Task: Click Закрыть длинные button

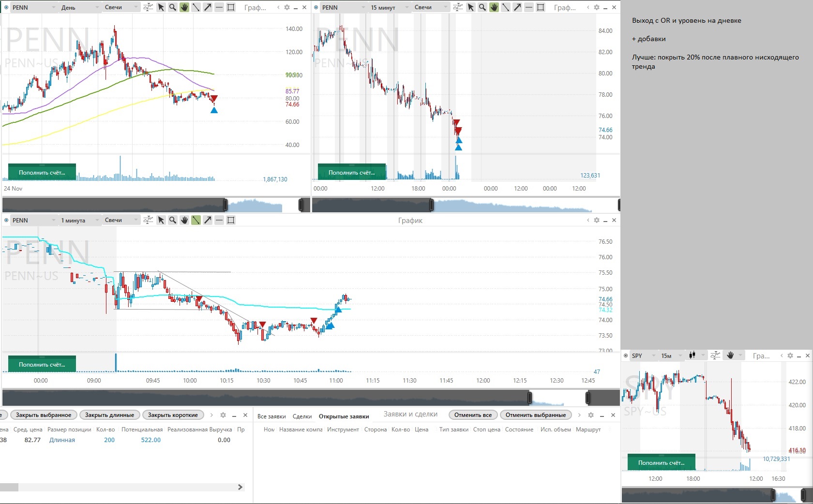Action: [109, 415]
